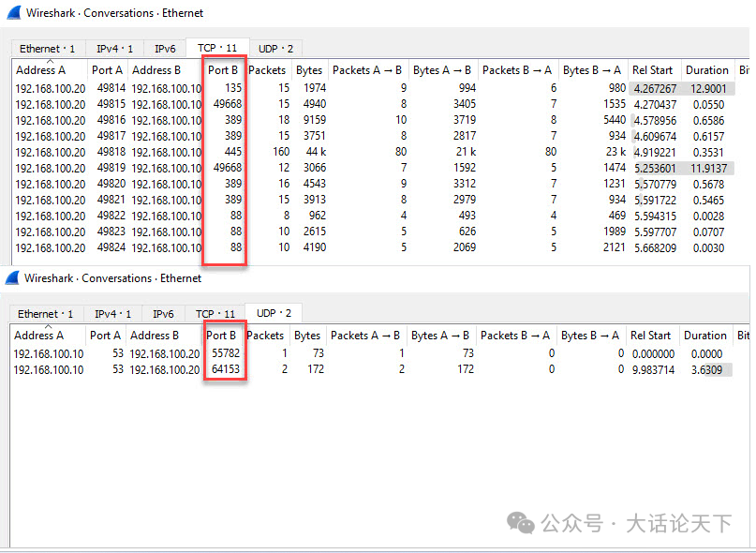This screenshot has height=553, width=756.
Task: Sort by Port B header in the TCP table
Action: [223, 70]
